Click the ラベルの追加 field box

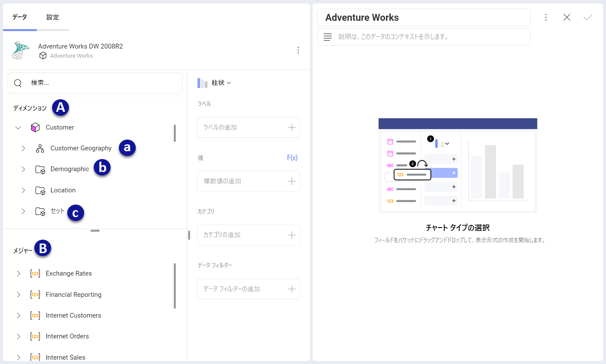point(249,127)
